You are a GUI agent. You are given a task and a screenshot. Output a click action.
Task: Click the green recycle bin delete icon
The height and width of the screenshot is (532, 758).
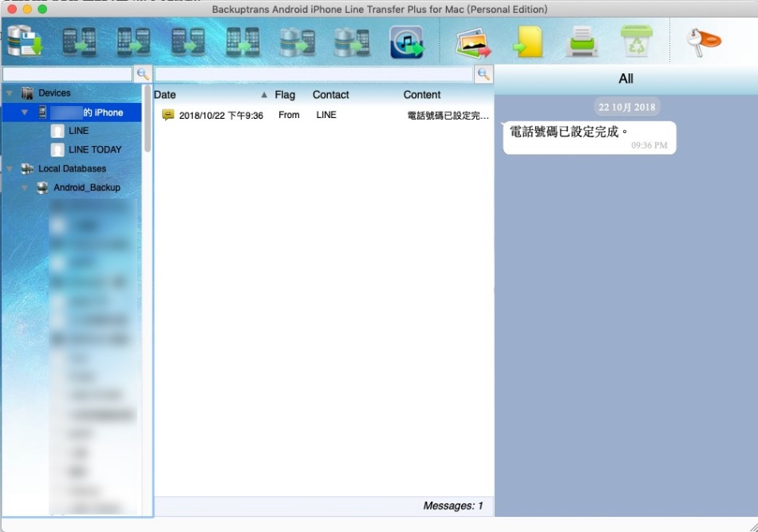click(637, 41)
